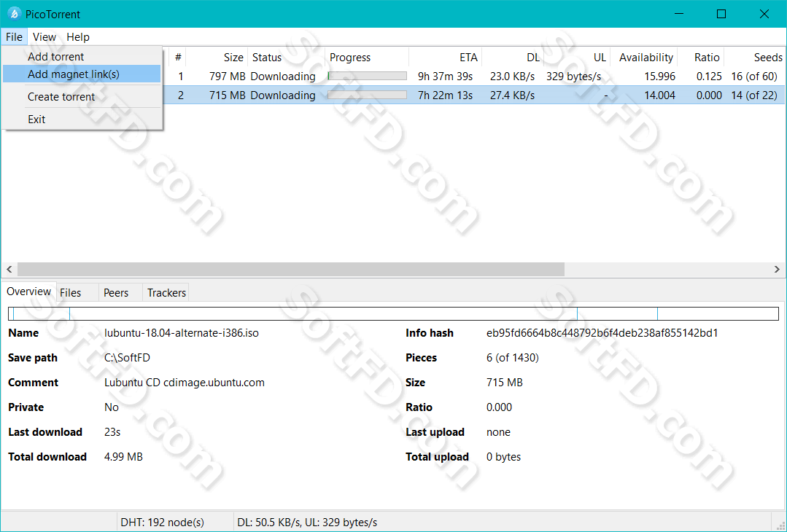Open the Help menu
This screenshot has height=532, width=787.
pyautogui.click(x=78, y=37)
